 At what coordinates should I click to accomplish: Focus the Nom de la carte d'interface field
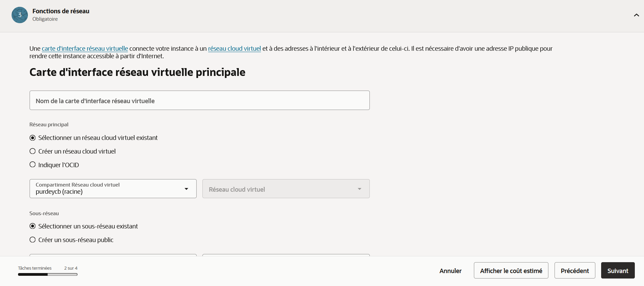(x=199, y=100)
